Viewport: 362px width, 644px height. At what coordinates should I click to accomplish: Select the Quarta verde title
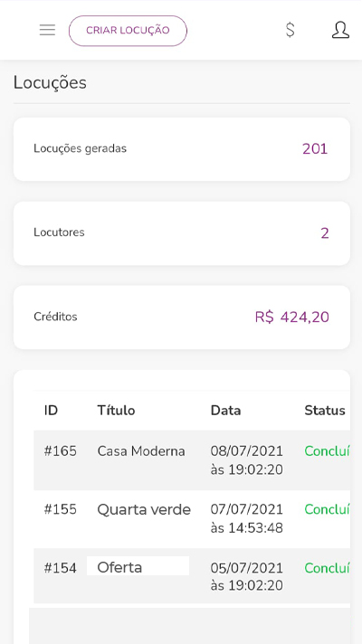pos(144,510)
